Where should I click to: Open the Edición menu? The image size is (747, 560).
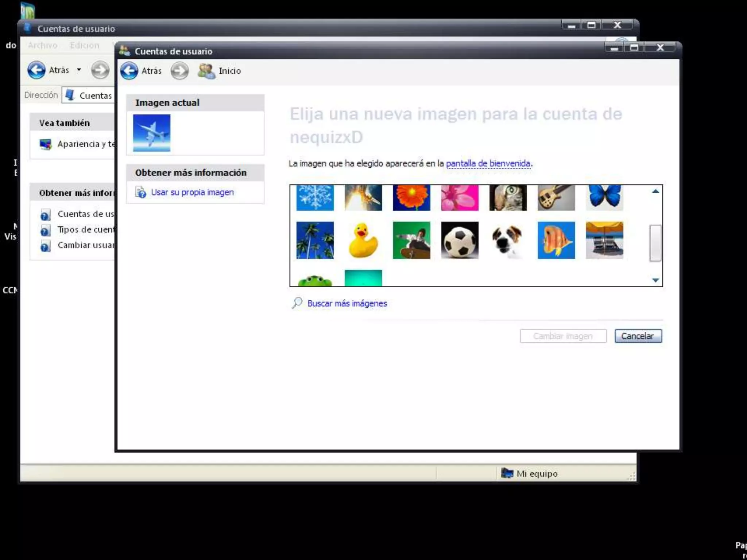pyautogui.click(x=84, y=45)
